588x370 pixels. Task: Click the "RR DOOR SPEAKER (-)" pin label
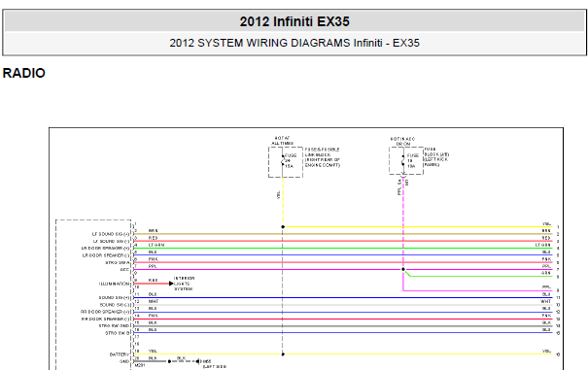pyautogui.click(x=105, y=320)
